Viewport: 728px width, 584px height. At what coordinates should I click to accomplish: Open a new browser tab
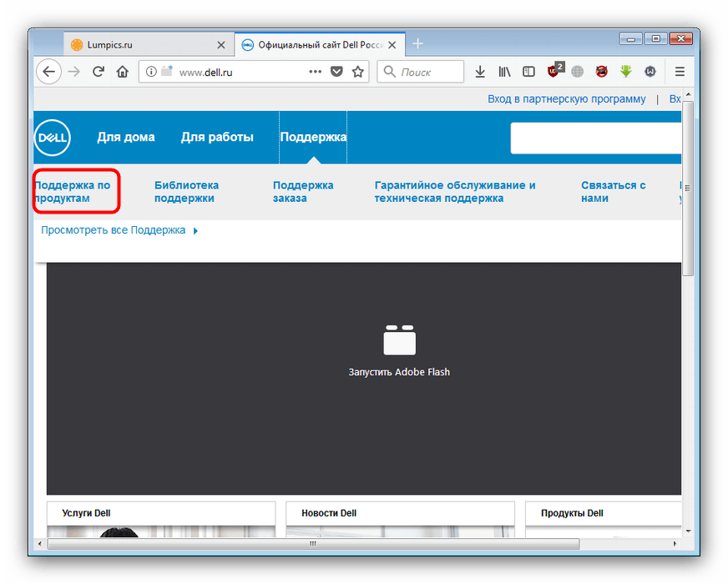(x=418, y=44)
